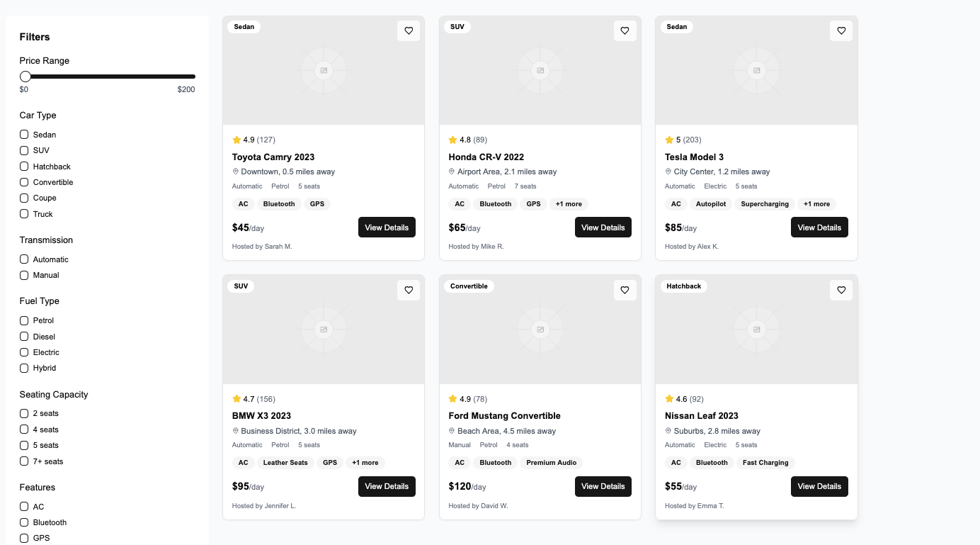Click the Supercharging tag on Tesla Model 3
Screen dimensions: 980x545
(765, 204)
